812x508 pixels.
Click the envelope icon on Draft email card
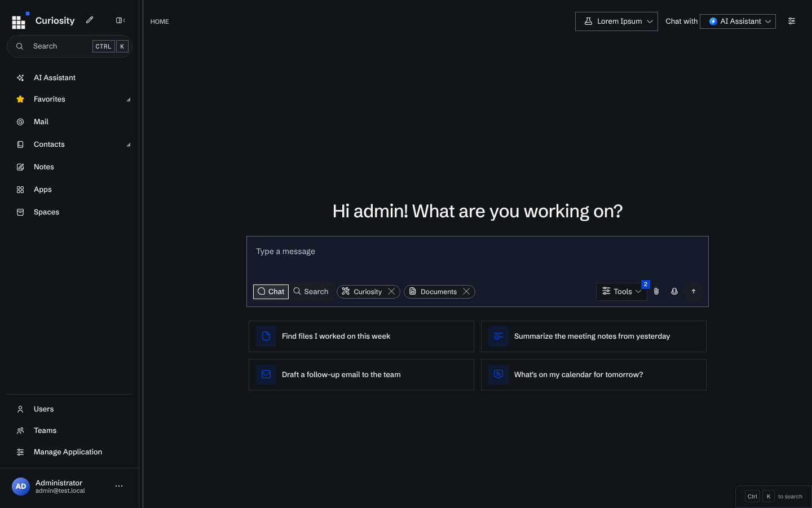tap(266, 375)
